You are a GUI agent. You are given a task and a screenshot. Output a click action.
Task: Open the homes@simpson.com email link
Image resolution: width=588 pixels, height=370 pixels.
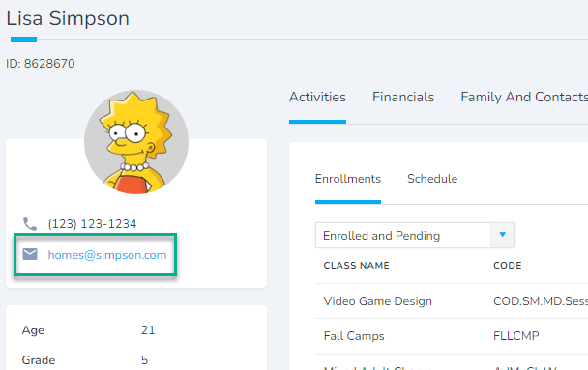107,255
